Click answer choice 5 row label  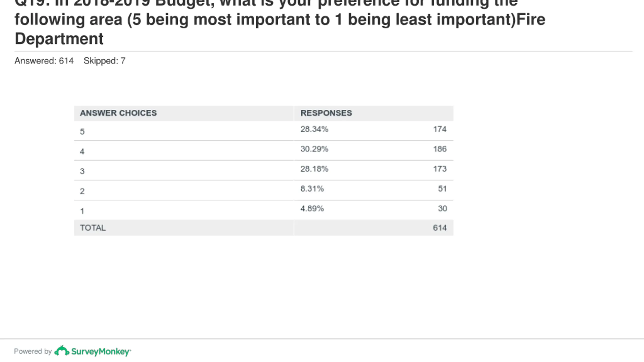pyautogui.click(x=82, y=132)
